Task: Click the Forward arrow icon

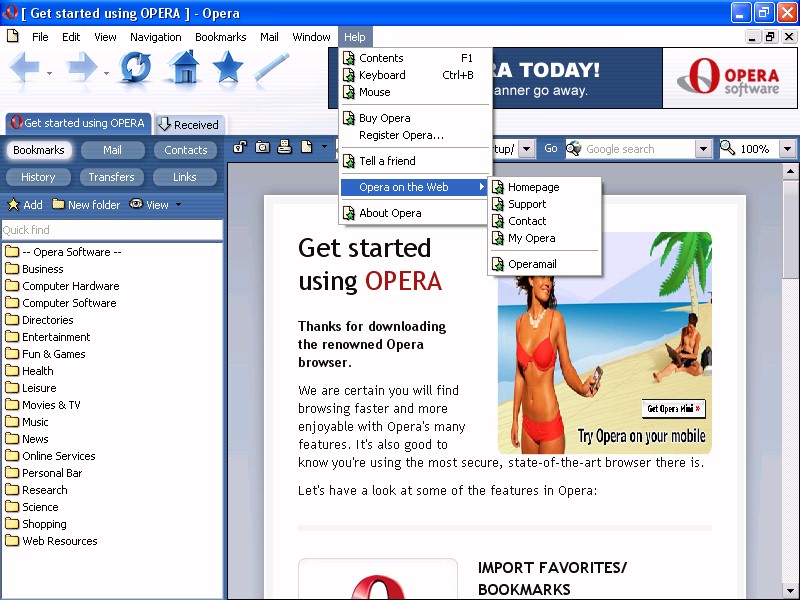Action: pos(82,68)
